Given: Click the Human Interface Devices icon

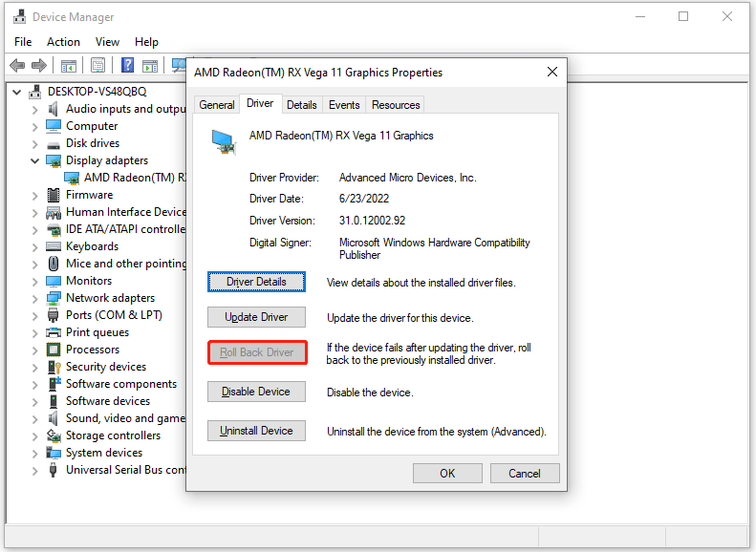Looking at the screenshot, I should (x=53, y=212).
